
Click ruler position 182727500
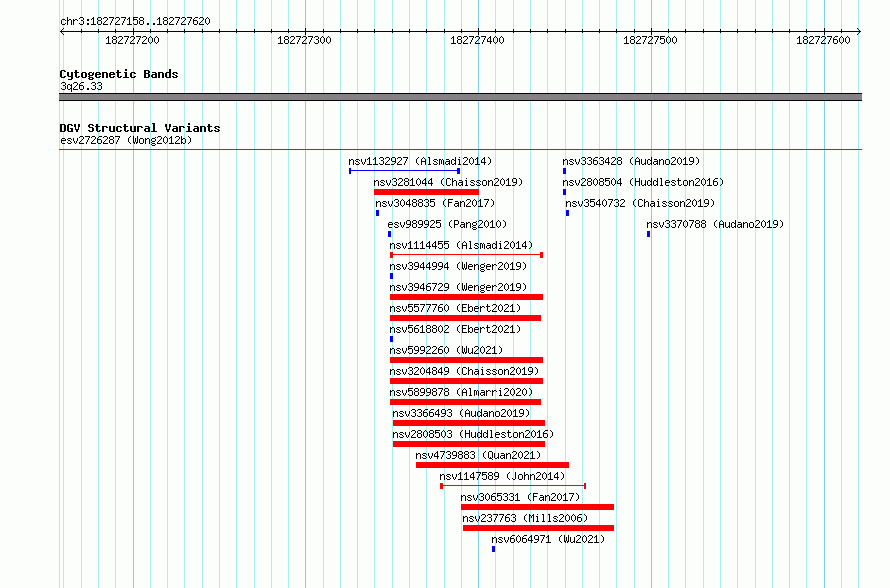point(650,40)
